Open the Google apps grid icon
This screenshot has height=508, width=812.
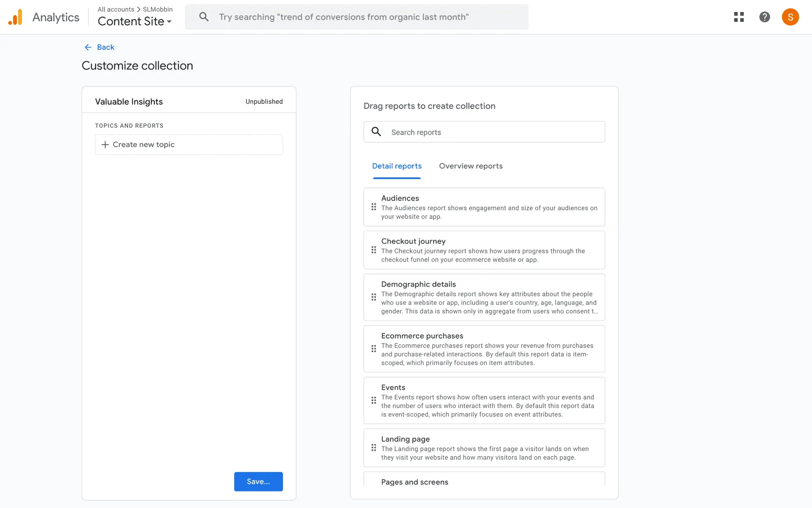(x=738, y=17)
